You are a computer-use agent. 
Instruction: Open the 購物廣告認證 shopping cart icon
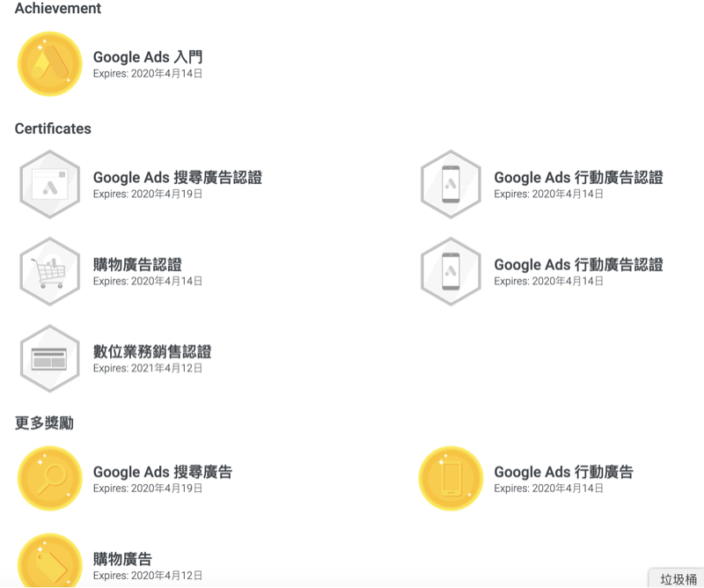pyautogui.click(x=50, y=270)
